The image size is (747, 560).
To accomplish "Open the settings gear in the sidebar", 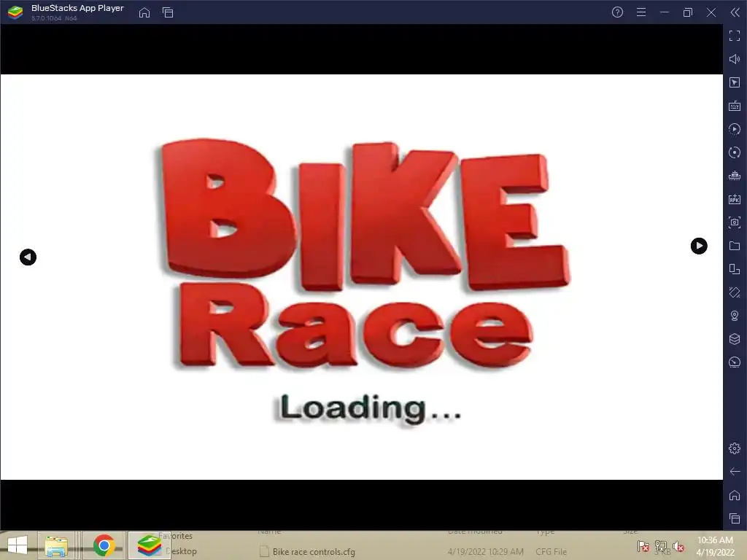I will pos(735,448).
